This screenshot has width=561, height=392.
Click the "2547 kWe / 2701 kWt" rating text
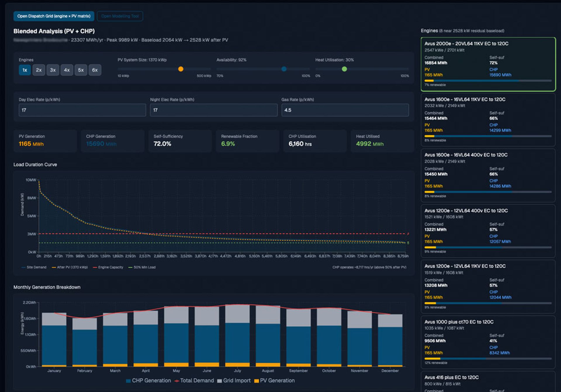[444, 50]
